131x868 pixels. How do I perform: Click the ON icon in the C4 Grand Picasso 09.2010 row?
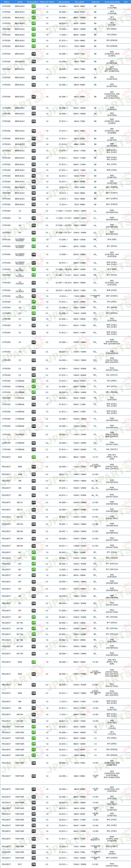34,263
